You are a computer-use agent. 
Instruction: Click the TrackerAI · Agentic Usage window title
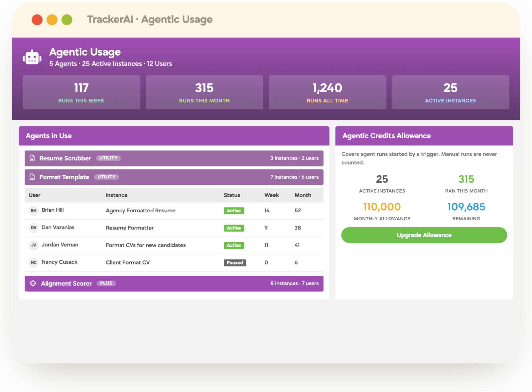click(x=150, y=20)
